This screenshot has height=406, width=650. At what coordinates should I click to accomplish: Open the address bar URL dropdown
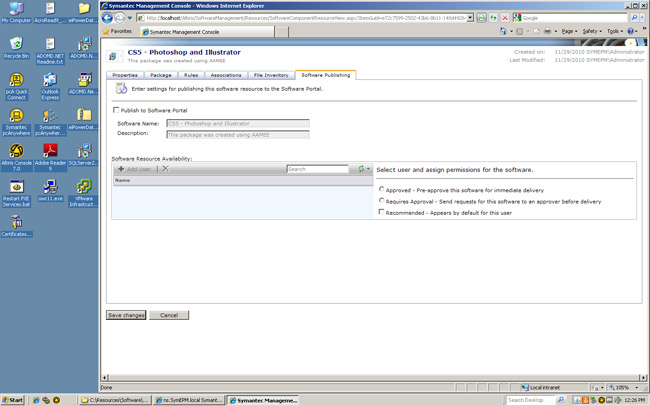(470, 18)
